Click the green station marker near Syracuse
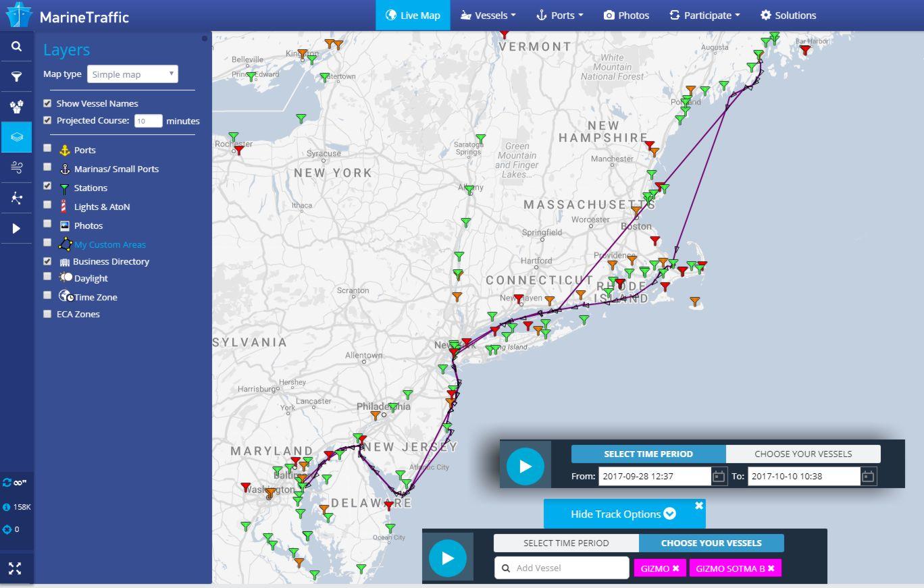924x588 pixels. 301,118
